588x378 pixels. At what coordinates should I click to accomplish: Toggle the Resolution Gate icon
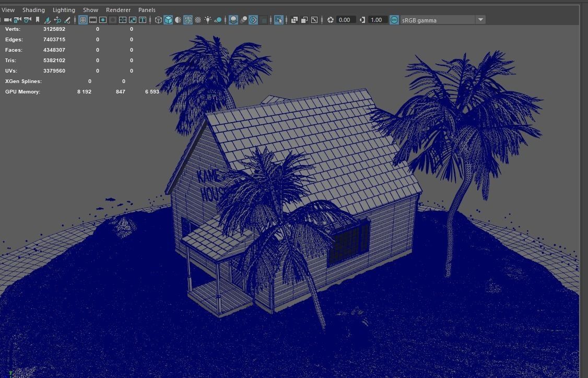[x=103, y=20]
